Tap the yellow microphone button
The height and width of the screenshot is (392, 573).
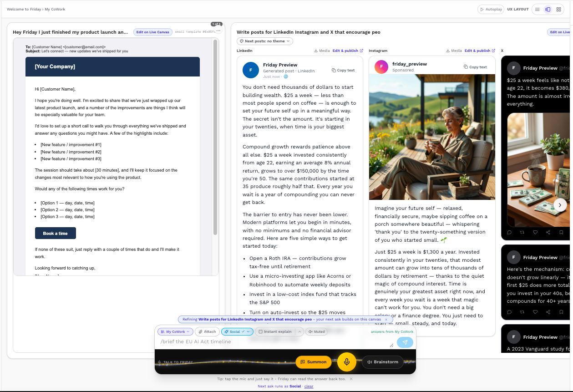[347, 362]
